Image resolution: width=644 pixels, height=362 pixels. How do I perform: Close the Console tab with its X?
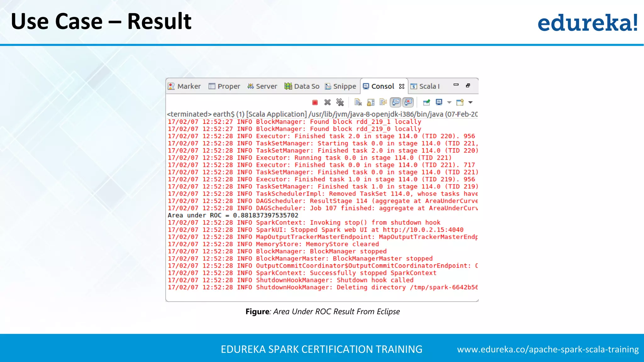coord(402,86)
